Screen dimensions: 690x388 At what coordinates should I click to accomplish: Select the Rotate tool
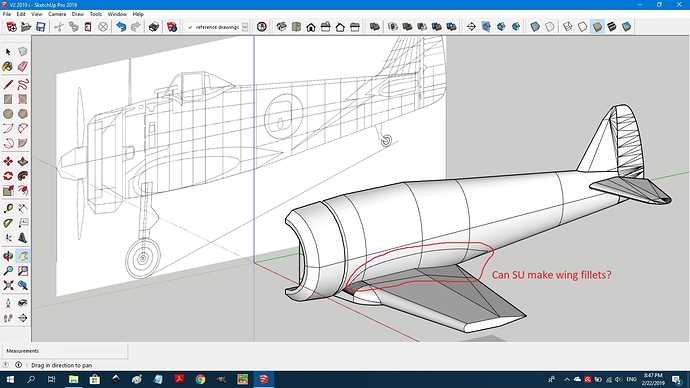click(x=8, y=176)
